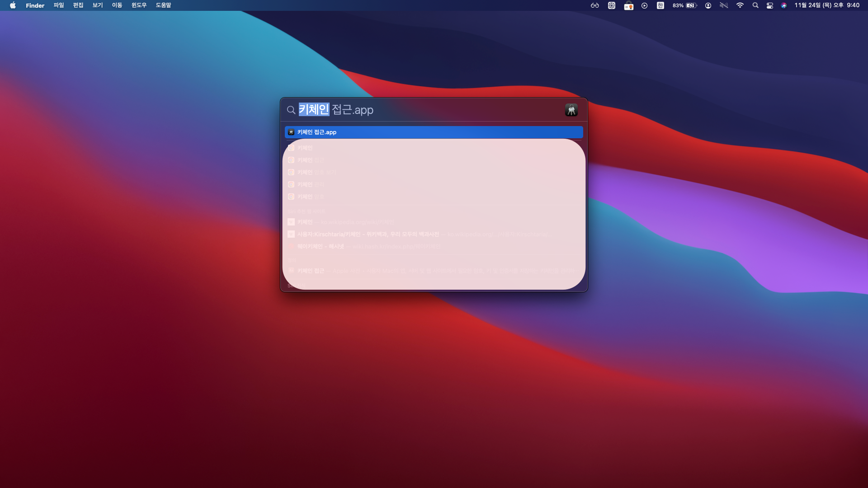Open the user account switching menu
868x488 pixels.
pyautogui.click(x=708, y=5)
